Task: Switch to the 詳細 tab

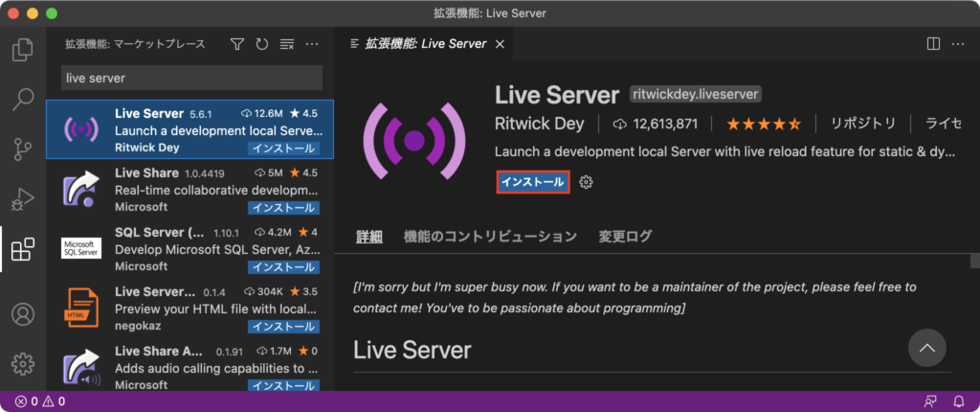Action: click(369, 237)
